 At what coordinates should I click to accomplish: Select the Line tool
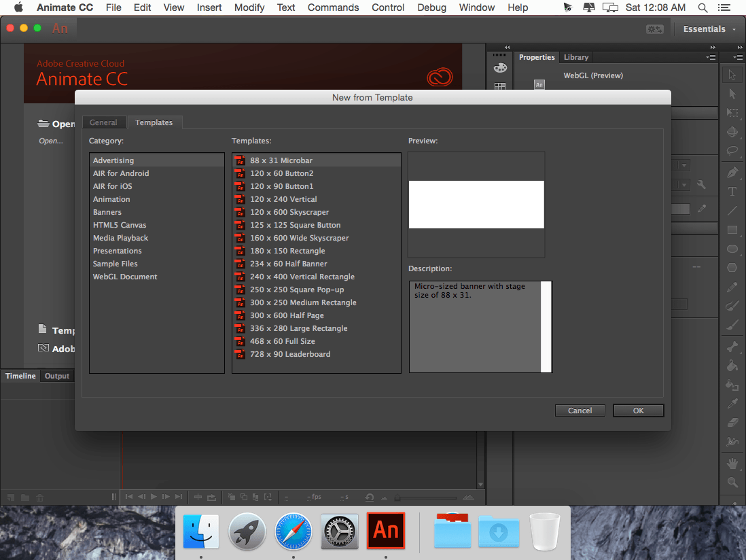pyautogui.click(x=732, y=210)
